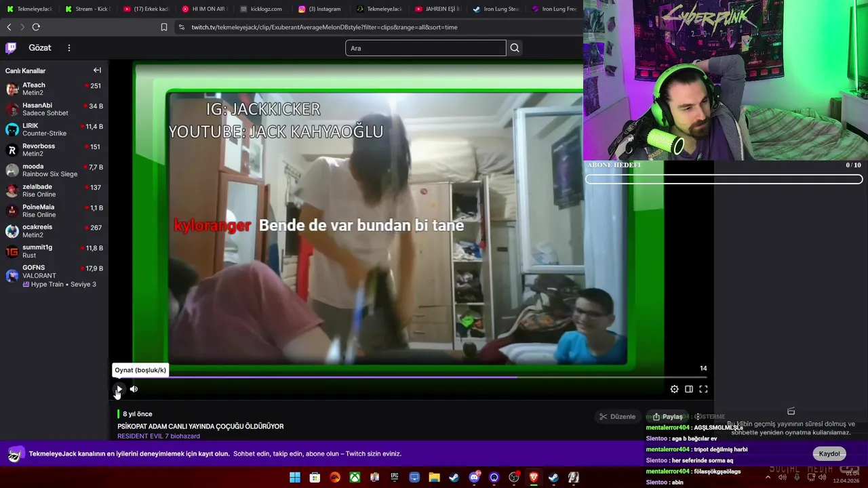Collapse the Canlı Kanallar sidebar

click(x=97, y=70)
